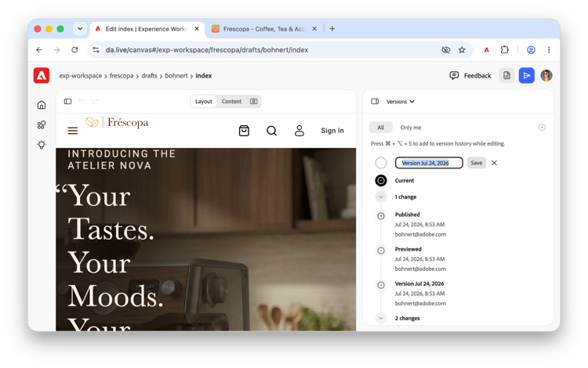Open the Frescopa site search
The image size is (588, 368).
272,131
